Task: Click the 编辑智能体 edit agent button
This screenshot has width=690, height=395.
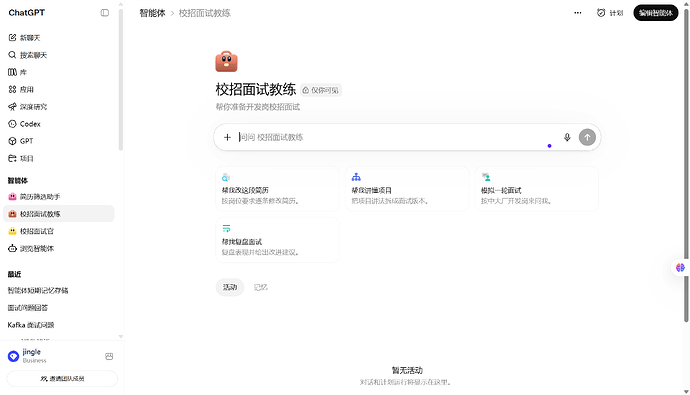Action: click(x=656, y=13)
